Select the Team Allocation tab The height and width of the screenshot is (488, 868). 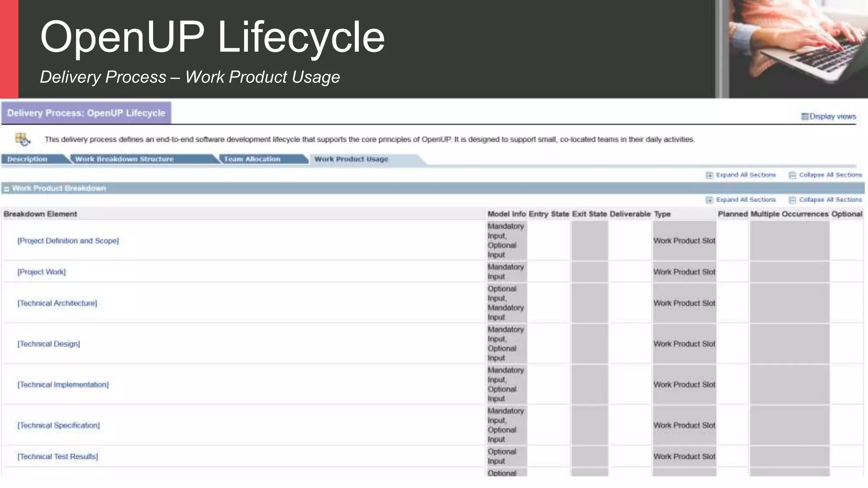pos(252,159)
